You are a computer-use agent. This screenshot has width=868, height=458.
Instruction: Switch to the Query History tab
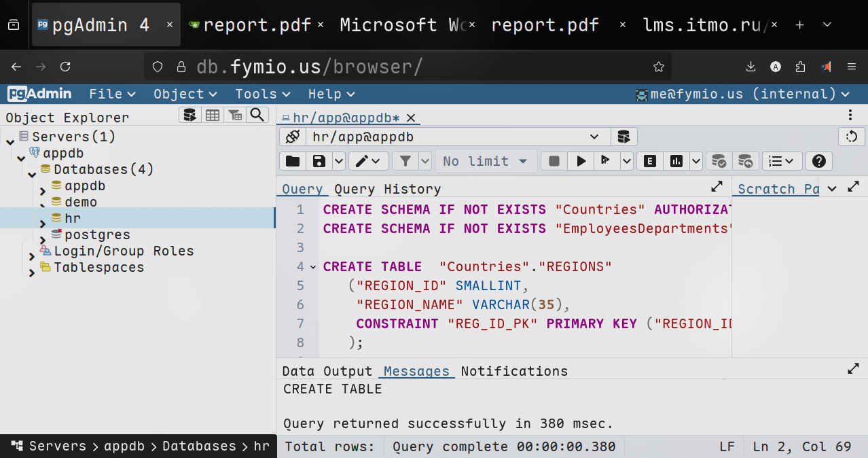[x=387, y=189]
